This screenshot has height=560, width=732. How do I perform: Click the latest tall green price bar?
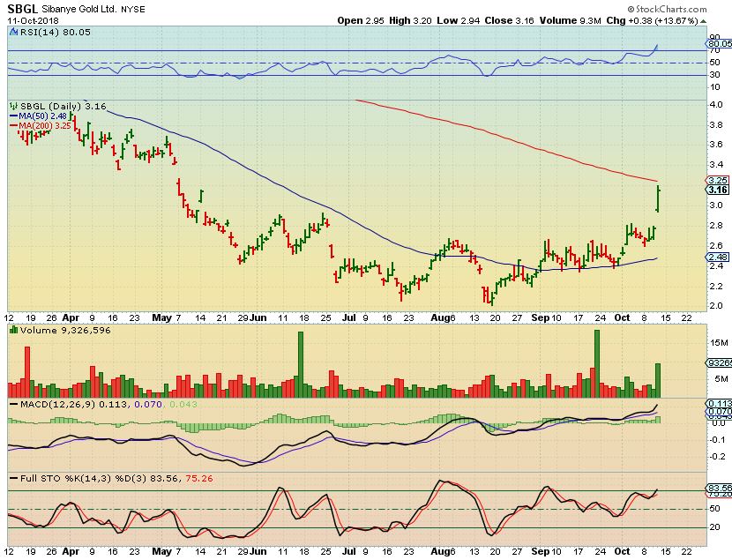click(658, 198)
